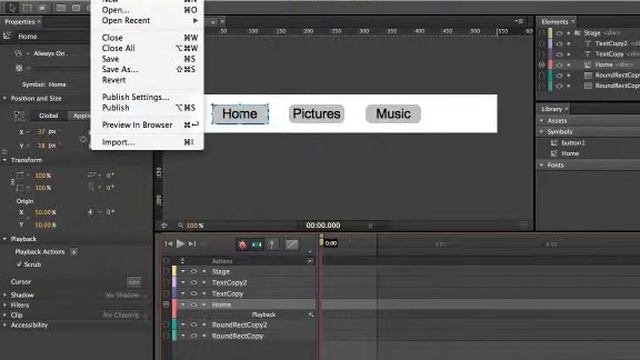Hide the TextCopy2 layer in the timeline
Image resolution: width=640 pixels, height=360 pixels.
(193, 282)
